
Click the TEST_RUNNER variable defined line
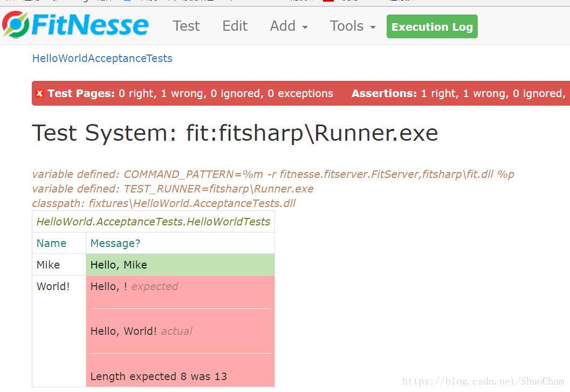pyautogui.click(x=173, y=189)
